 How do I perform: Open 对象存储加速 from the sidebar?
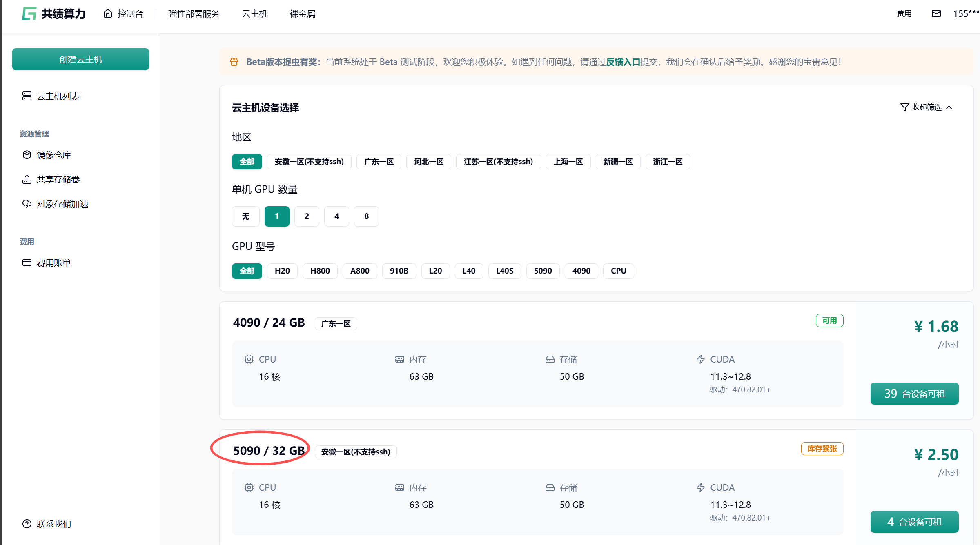click(x=62, y=204)
